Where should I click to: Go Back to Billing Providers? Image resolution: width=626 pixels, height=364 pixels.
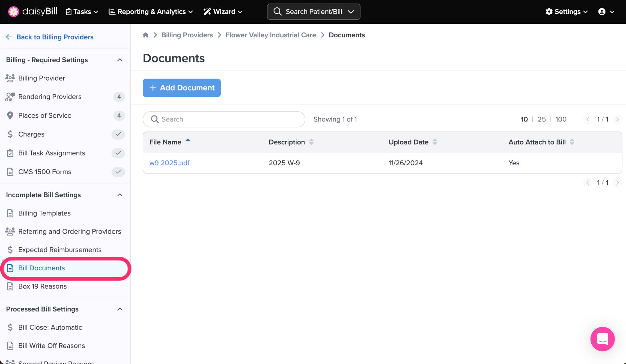coord(50,37)
